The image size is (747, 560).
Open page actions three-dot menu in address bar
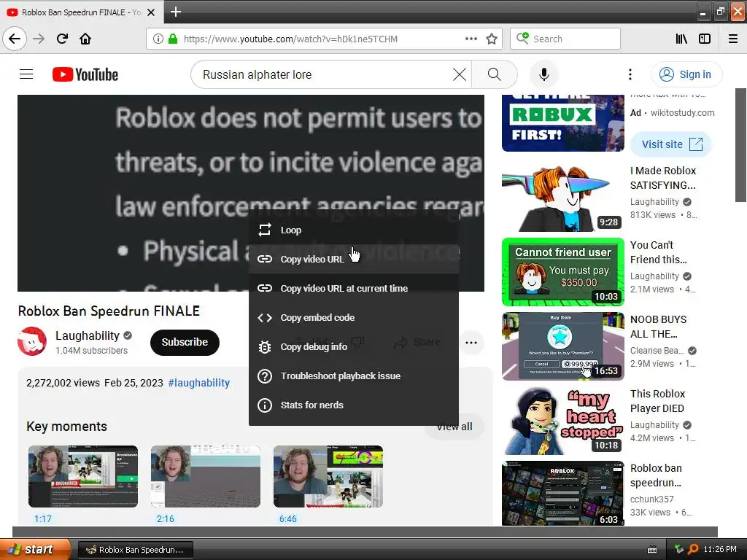coord(471,39)
